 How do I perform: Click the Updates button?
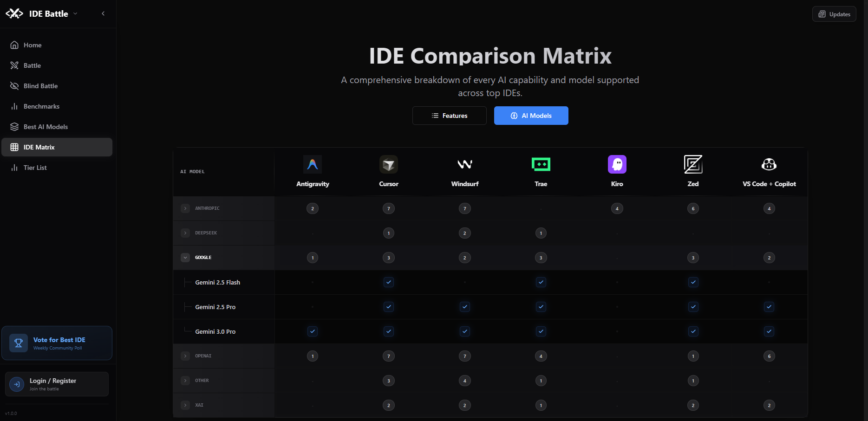click(x=834, y=13)
